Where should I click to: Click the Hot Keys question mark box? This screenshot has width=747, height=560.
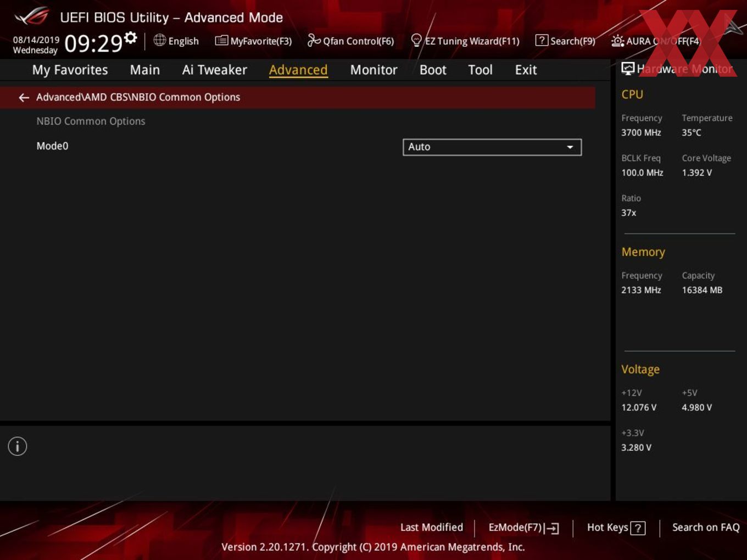(638, 528)
